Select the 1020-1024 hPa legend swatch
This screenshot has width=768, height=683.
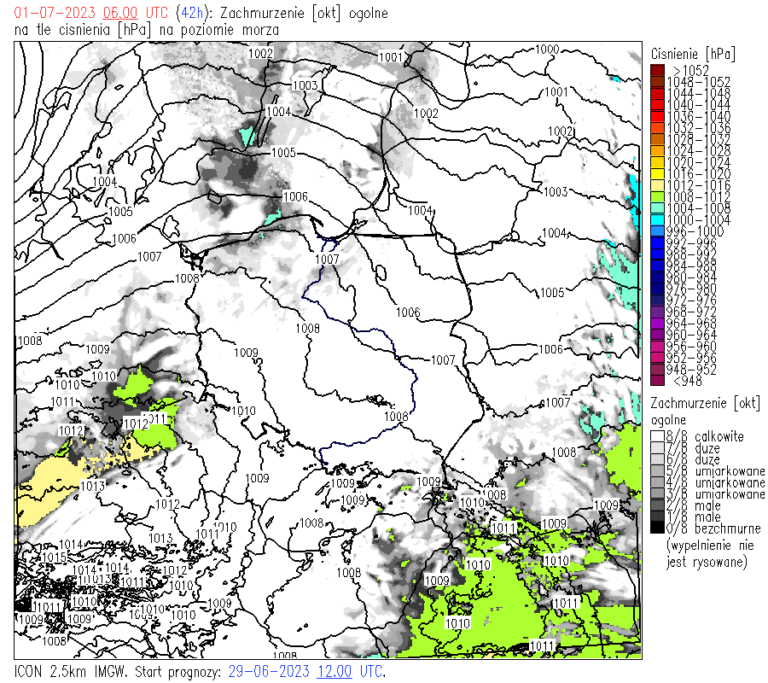656,162
